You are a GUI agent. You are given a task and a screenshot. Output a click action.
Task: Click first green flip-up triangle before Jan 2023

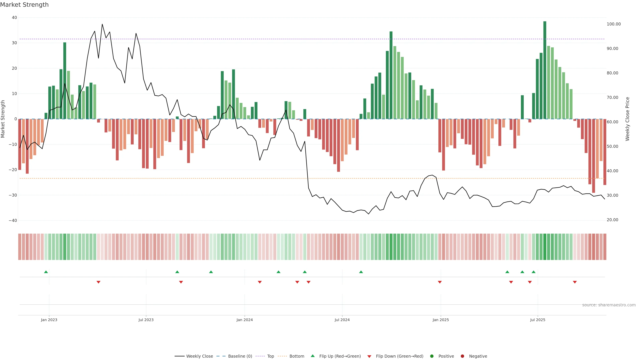pyautogui.click(x=46, y=272)
